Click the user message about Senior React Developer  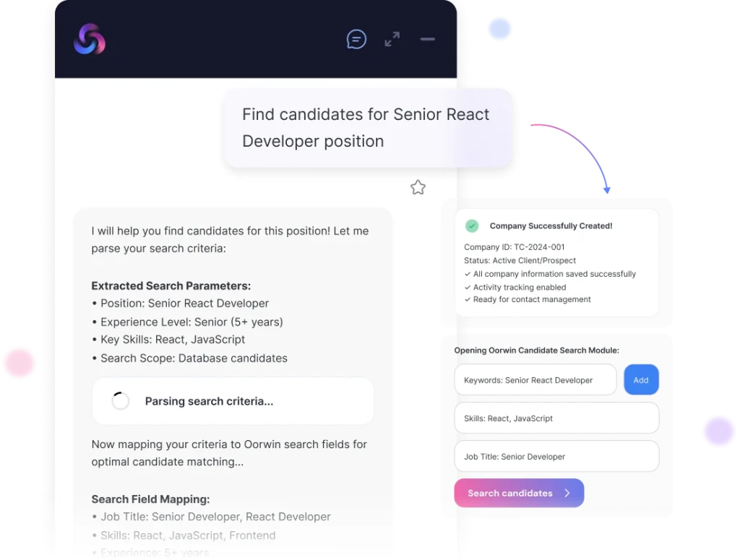[367, 128]
